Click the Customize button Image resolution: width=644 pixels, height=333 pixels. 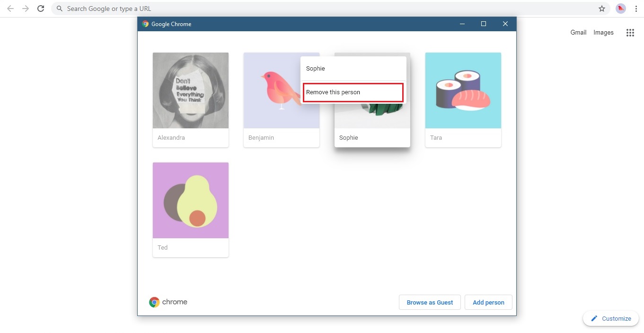[x=610, y=318]
